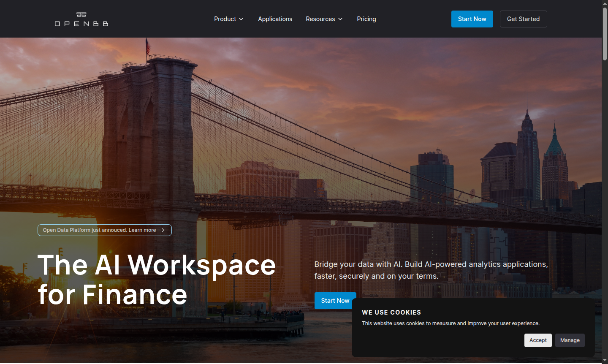Click the blue Start Now button in header
This screenshot has width=608, height=364.
472,19
